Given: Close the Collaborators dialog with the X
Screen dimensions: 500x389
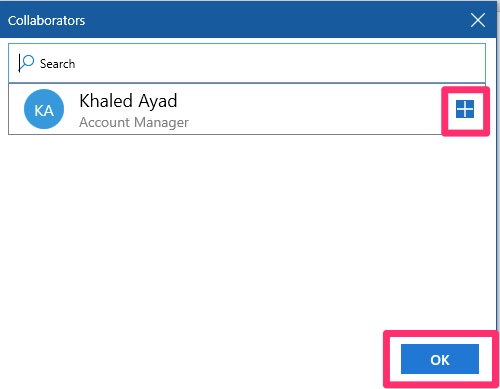Looking at the screenshot, I should (478, 20).
